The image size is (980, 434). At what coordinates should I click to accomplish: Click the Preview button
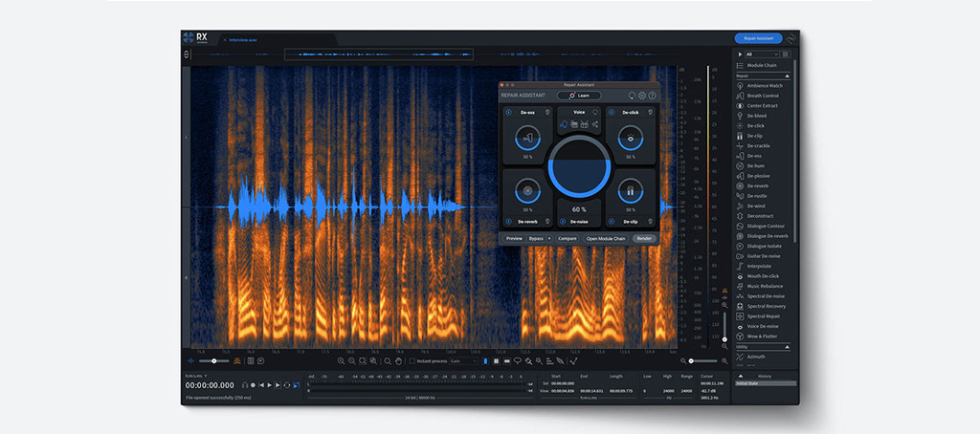click(514, 239)
